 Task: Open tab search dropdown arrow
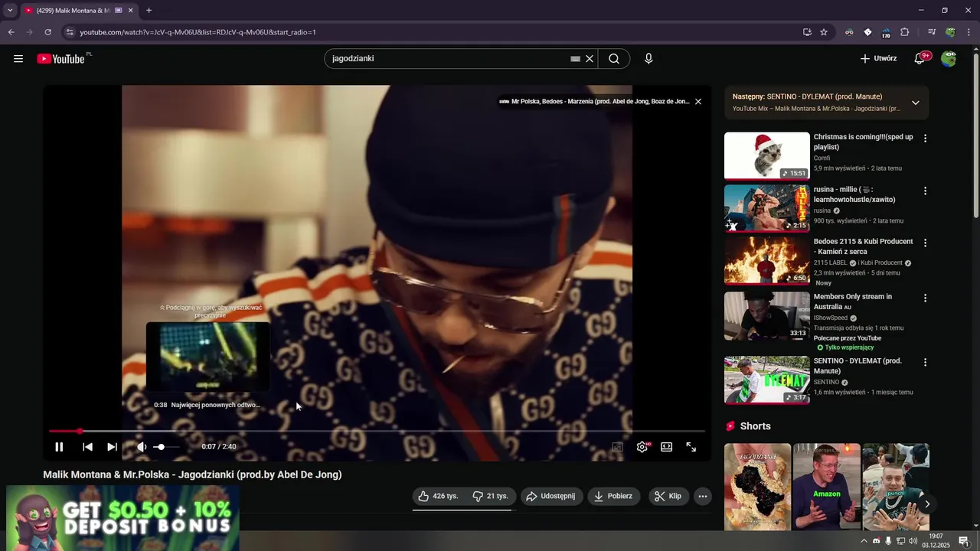[10, 11]
